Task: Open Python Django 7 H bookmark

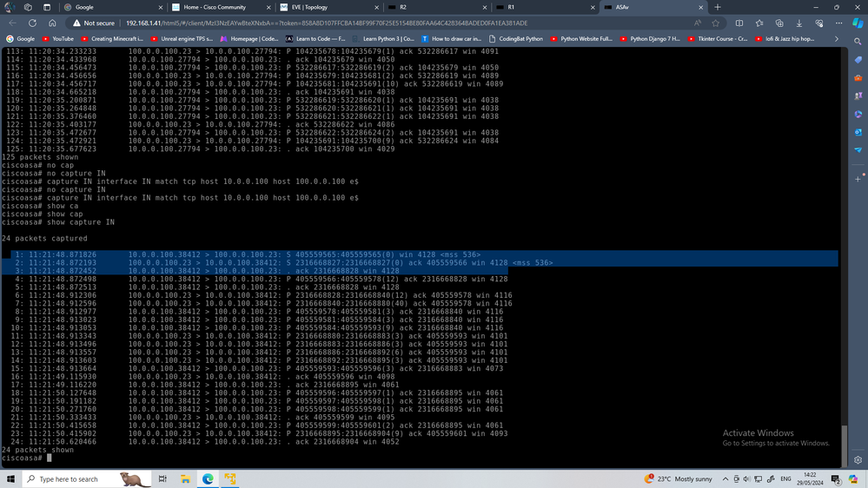Action: pyautogui.click(x=651, y=39)
